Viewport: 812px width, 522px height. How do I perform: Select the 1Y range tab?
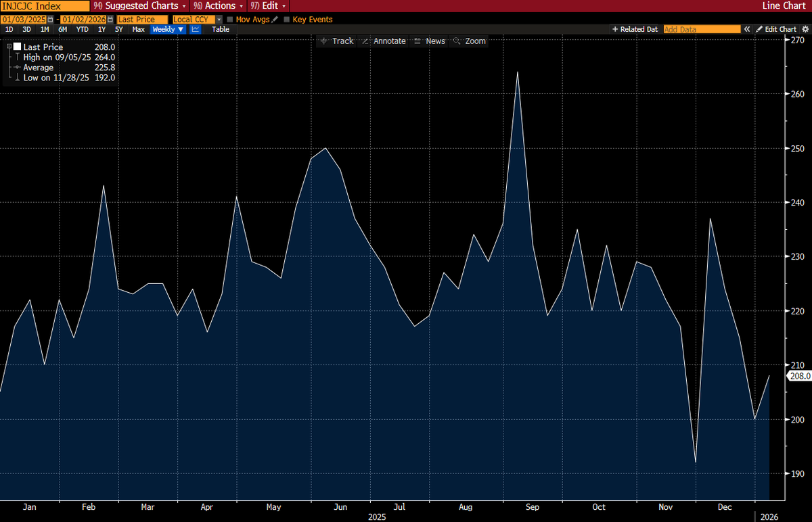click(101, 29)
